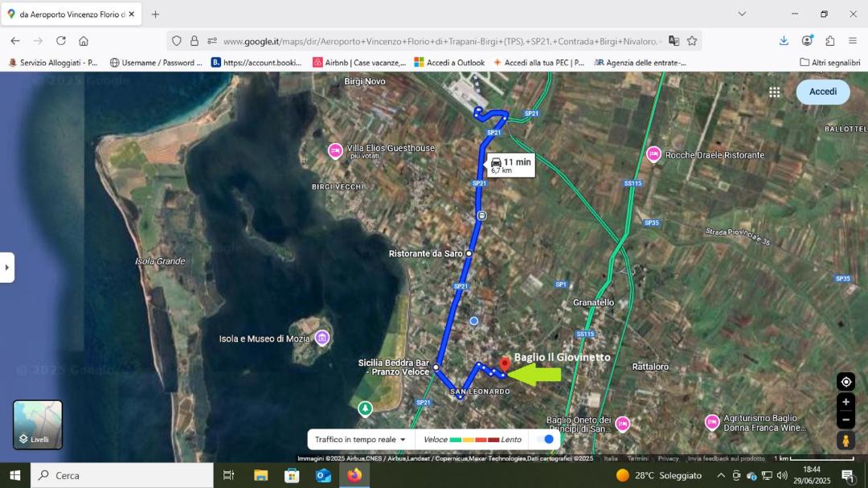Open the Privacy link on the map footer
868x488 pixels.
[x=668, y=458]
